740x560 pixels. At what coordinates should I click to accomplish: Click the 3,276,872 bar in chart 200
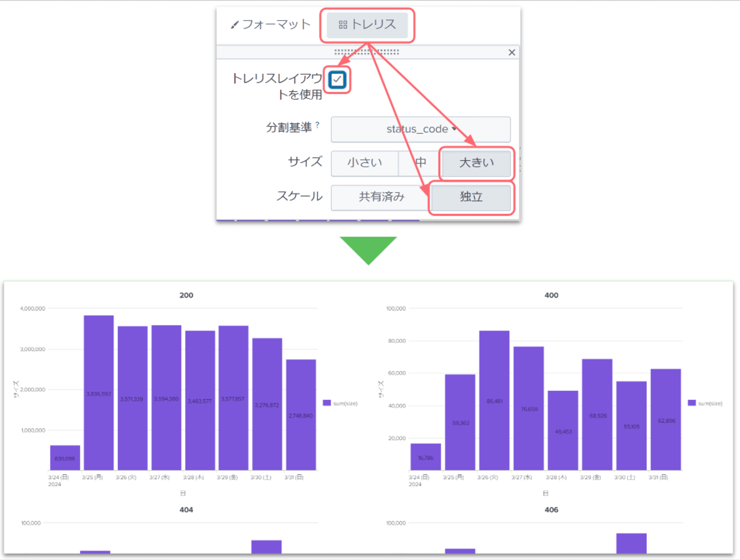(x=267, y=404)
